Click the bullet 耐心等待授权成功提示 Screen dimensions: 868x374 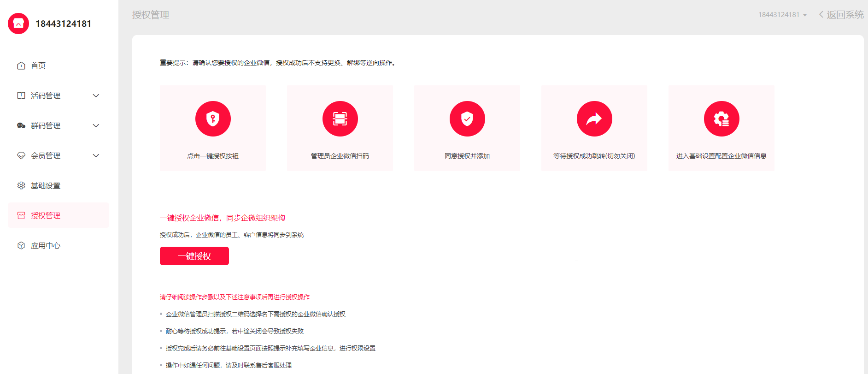pos(235,331)
